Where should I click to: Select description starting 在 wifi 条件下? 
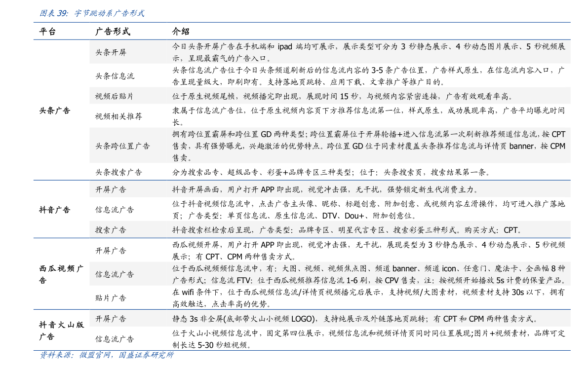(368, 298)
